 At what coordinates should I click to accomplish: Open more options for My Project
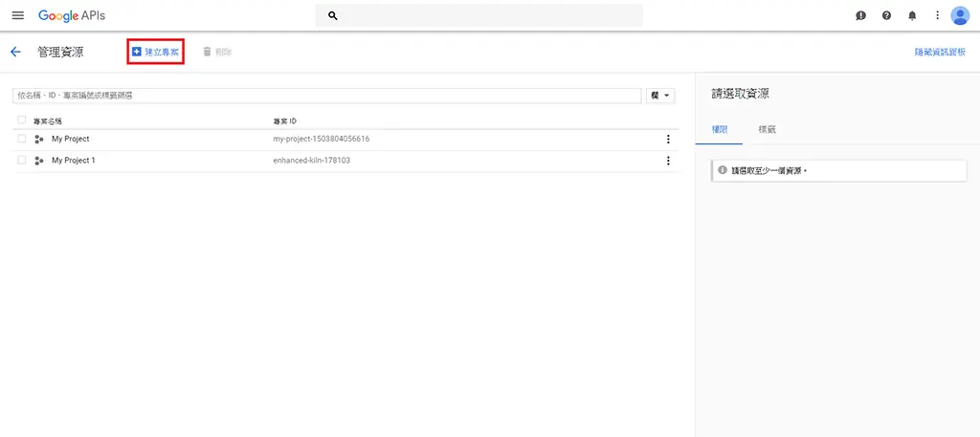[x=668, y=140]
